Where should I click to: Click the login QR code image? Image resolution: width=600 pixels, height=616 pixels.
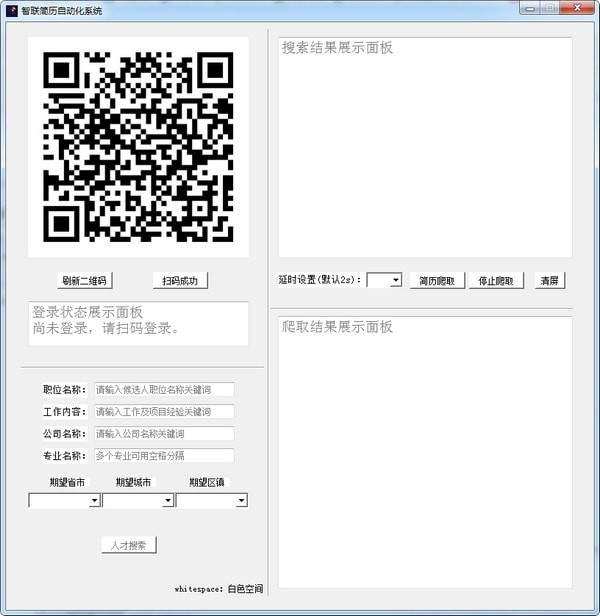click(x=138, y=146)
